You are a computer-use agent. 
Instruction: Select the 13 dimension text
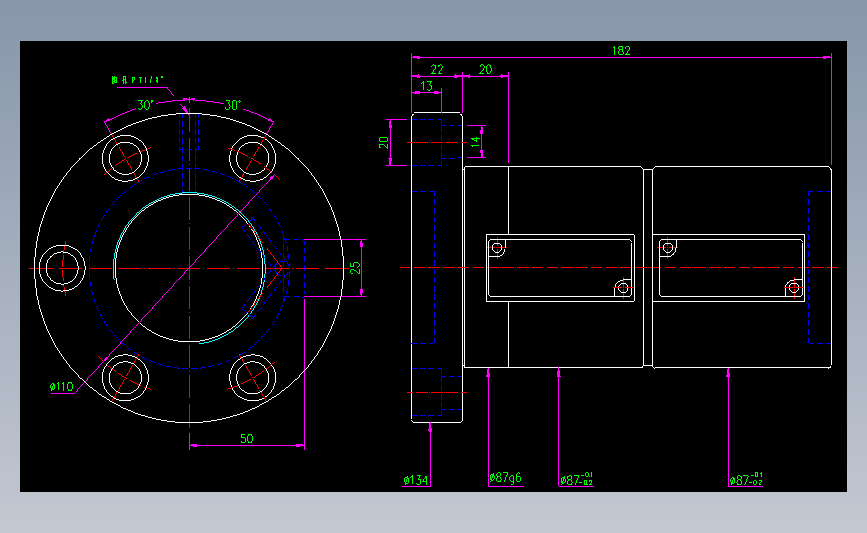[x=426, y=86]
